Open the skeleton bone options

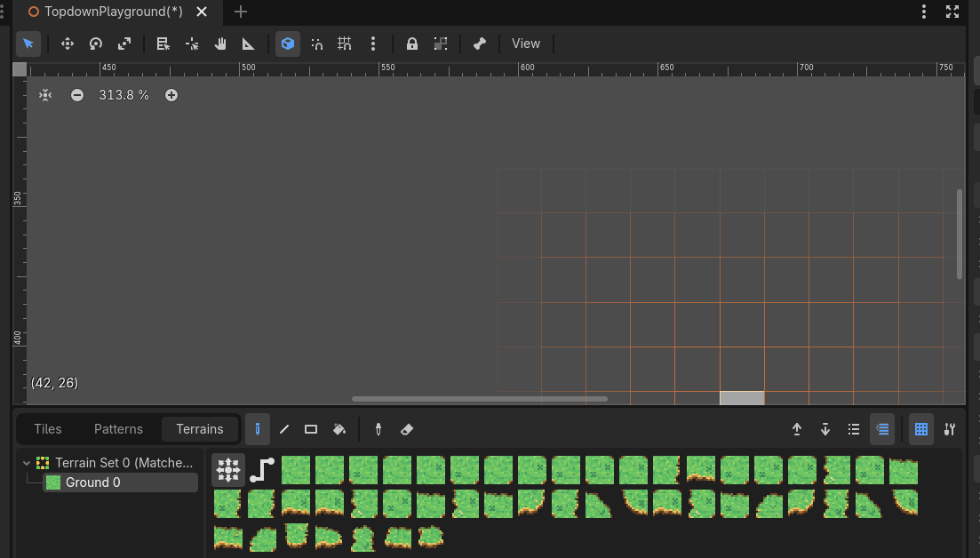pyautogui.click(x=480, y=44)
